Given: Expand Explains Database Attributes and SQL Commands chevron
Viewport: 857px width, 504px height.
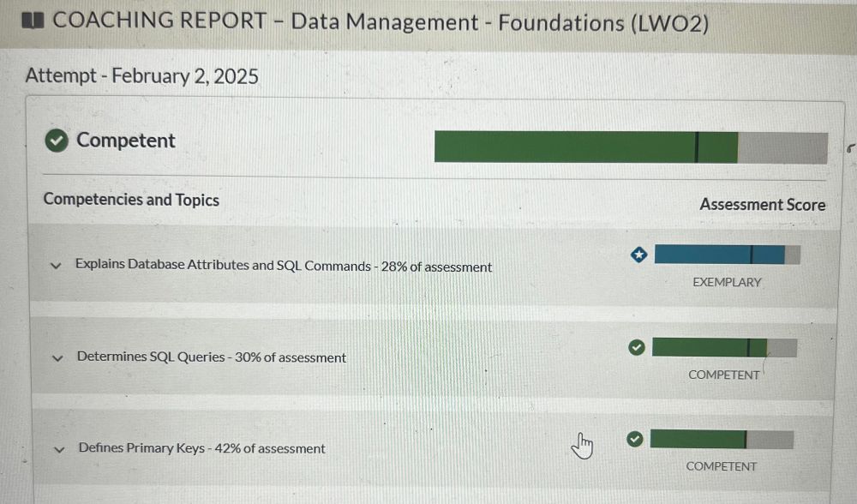Looking at the screenshot, I should 56,266.
